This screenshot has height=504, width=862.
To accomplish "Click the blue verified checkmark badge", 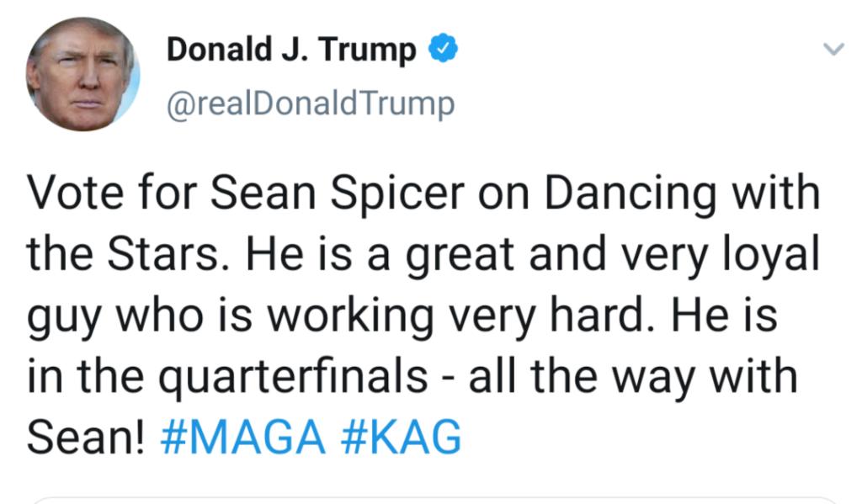I will [443, 48].
